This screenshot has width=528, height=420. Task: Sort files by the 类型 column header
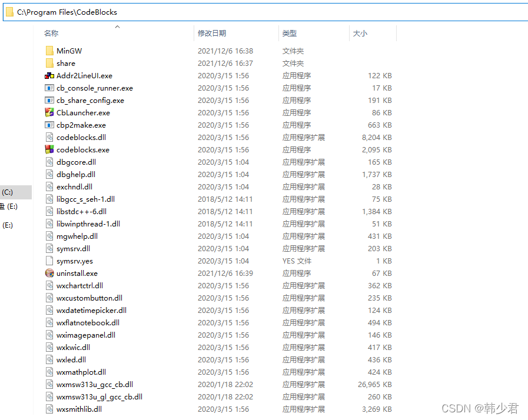coord(289,34)
